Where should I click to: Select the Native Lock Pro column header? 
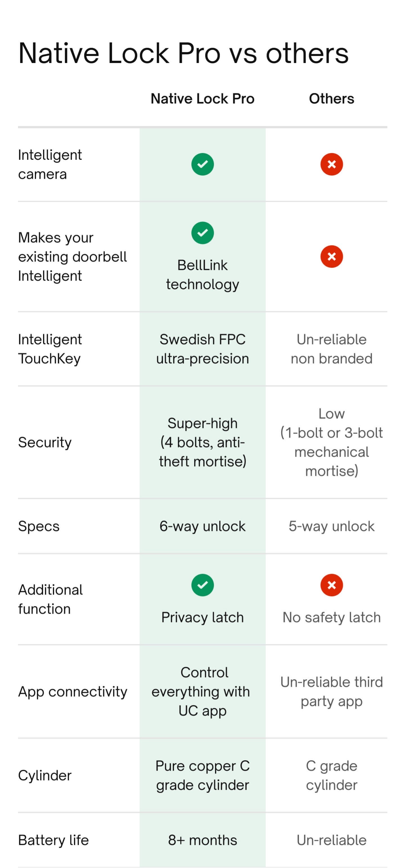(203, 99)
